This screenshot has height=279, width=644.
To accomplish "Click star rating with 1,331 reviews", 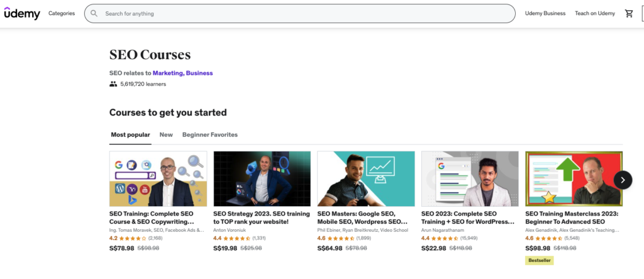I will [240, 238].
